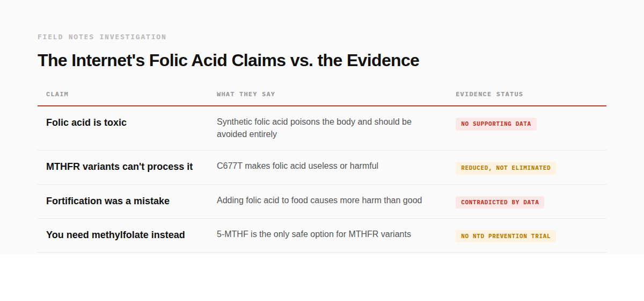Select the CLAIM column header

57,94
